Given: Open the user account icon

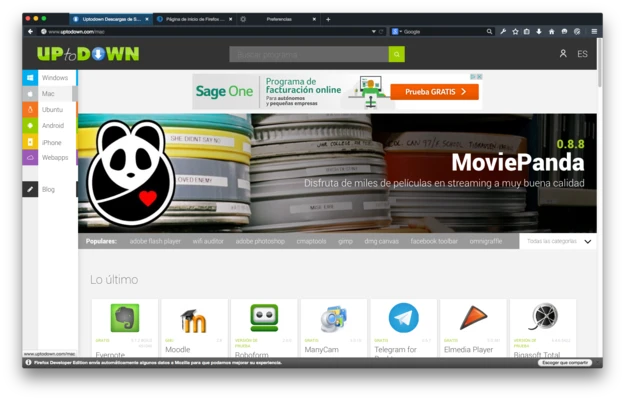Looking at the screenshot, I should (x=563, y=53).
